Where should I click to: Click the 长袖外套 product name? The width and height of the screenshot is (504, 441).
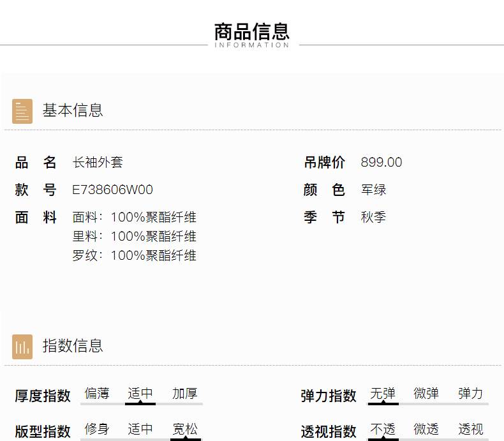98,163
